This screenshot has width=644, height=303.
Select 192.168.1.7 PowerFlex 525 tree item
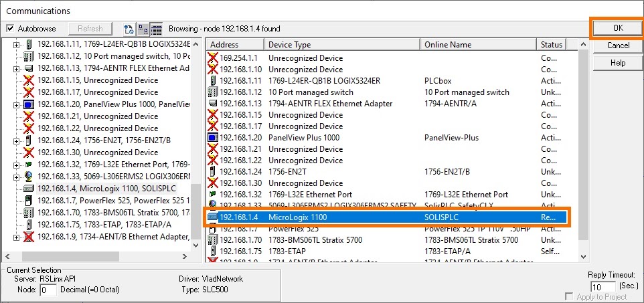pyautogui.click(x=114, y=201)
